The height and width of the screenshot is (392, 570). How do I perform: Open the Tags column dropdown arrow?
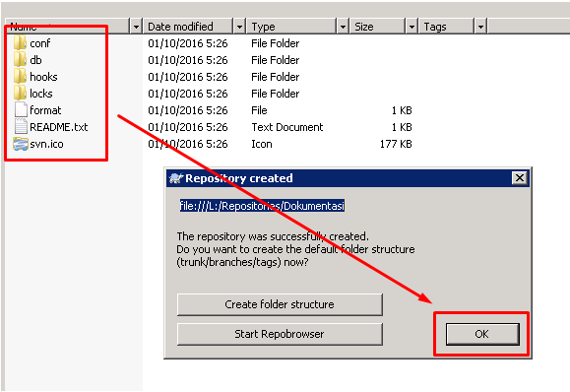[480, 27]
